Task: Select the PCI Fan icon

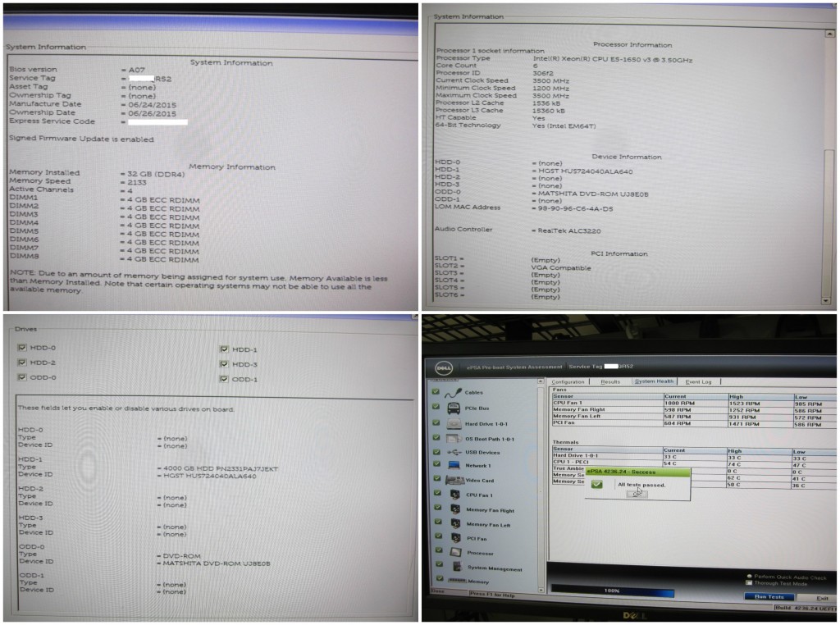Action: coord(456,538)
